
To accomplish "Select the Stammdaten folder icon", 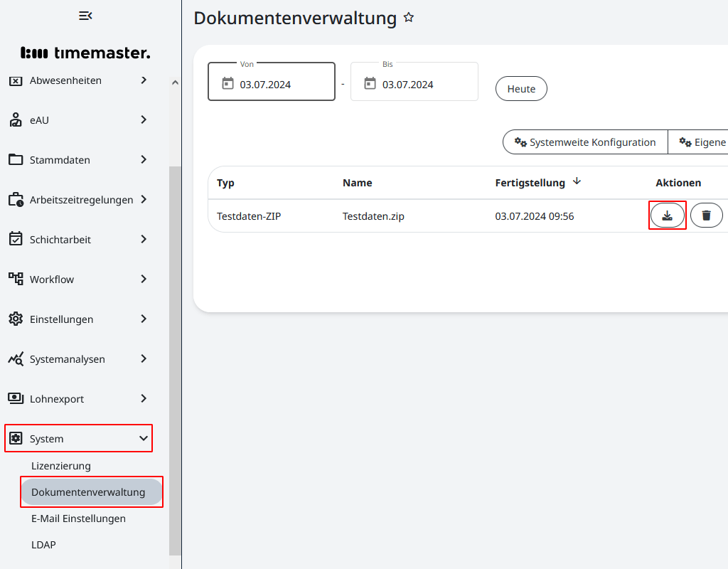I will (16, 160).
